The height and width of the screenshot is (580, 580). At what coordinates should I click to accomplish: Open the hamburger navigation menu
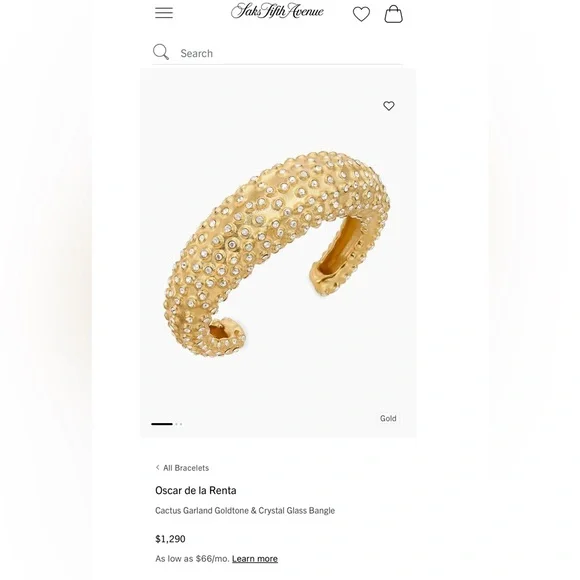pos(164,13)
